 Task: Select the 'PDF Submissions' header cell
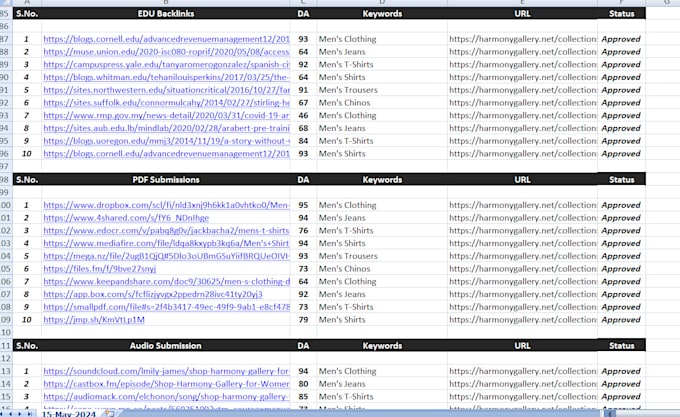166,179
